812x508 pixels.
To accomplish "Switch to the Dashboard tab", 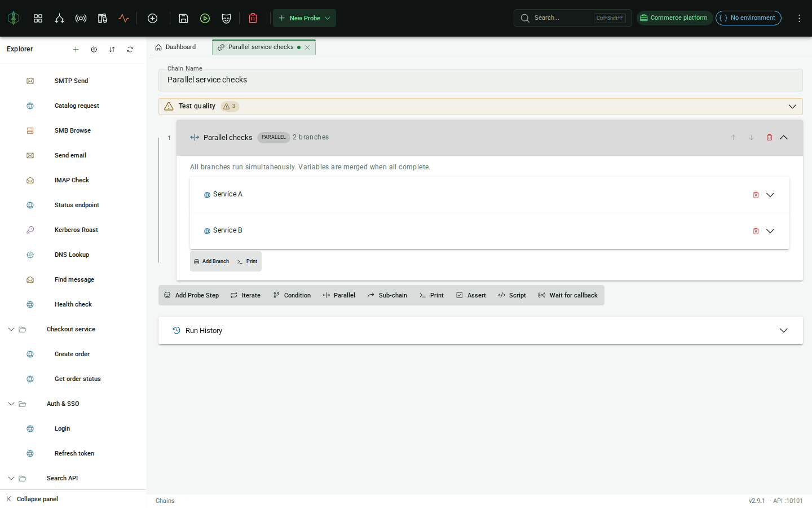I will pos(176,47).
